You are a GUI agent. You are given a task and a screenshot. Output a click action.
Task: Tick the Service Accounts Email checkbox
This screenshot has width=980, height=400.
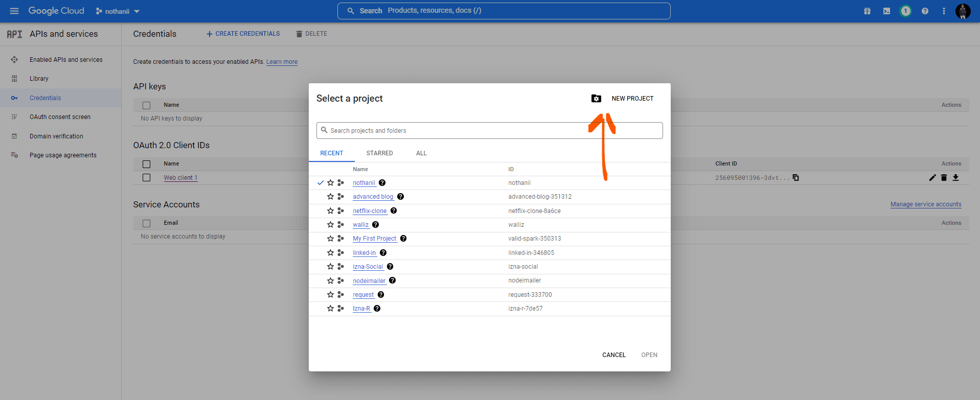coord(146,223)
